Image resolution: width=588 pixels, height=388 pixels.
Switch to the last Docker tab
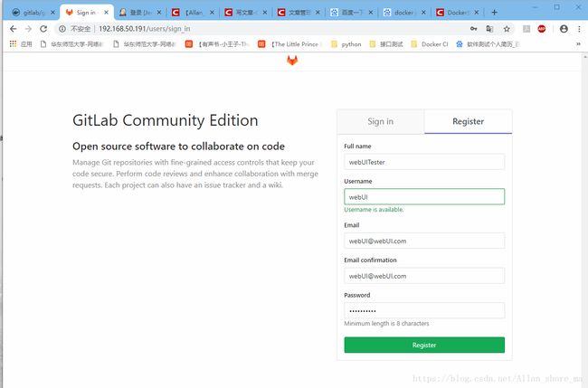(456, 13)
